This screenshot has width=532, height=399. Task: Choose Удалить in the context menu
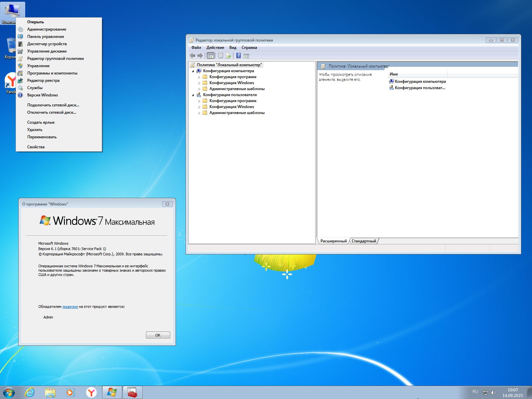pos(59,130)
